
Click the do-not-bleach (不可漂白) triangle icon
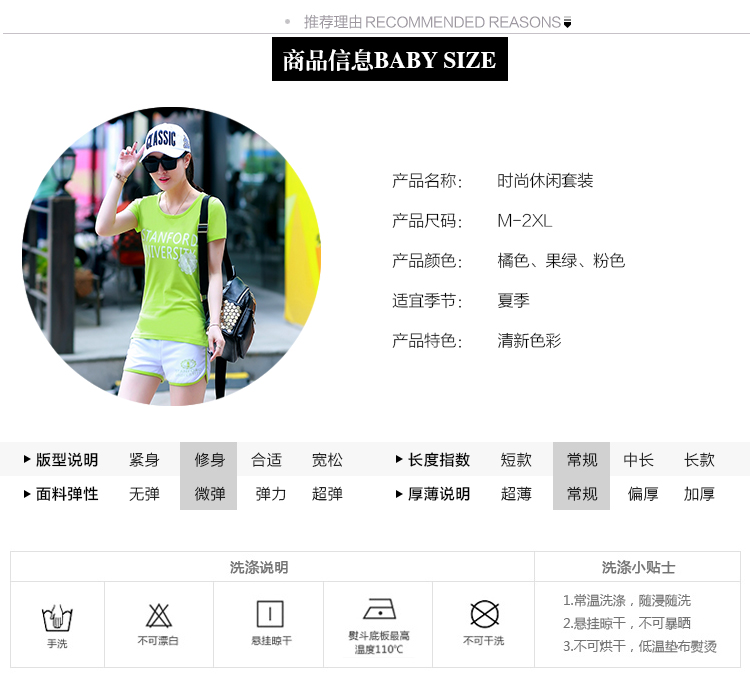158,615
